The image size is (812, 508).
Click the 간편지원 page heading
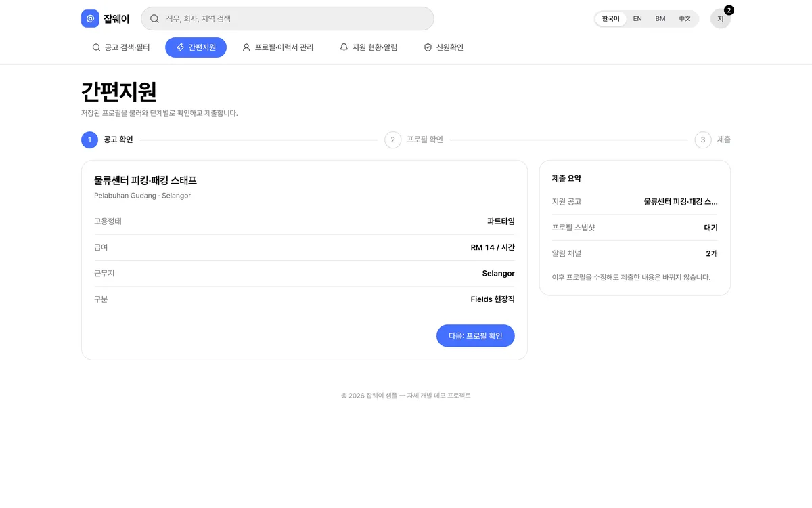[x=118, y=91]
